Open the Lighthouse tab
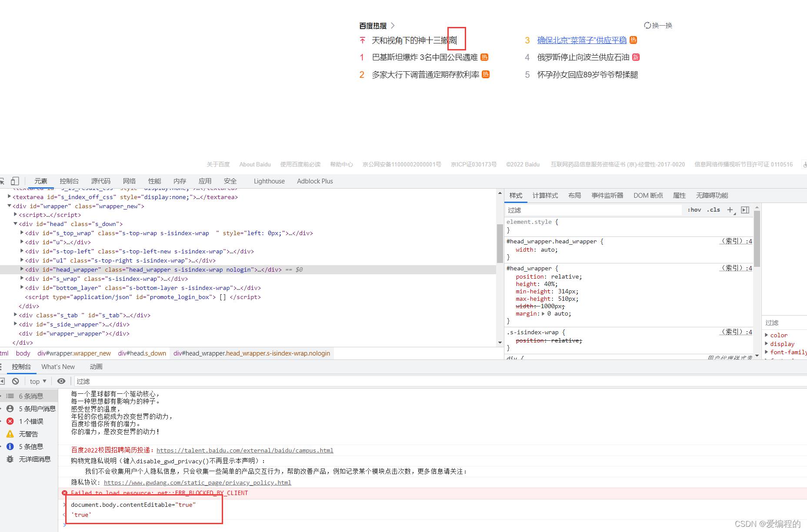 pyautogui.click(x=269, y=181)
